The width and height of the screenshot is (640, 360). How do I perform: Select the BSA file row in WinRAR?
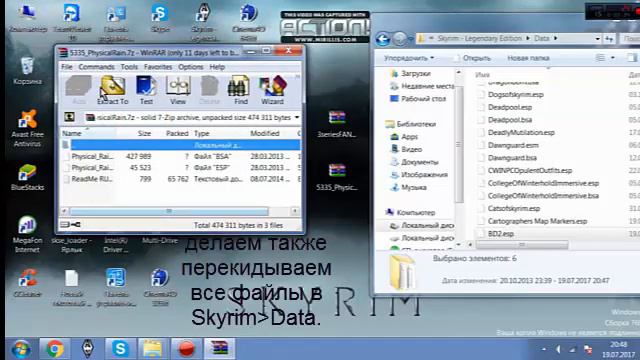(181, 156)
